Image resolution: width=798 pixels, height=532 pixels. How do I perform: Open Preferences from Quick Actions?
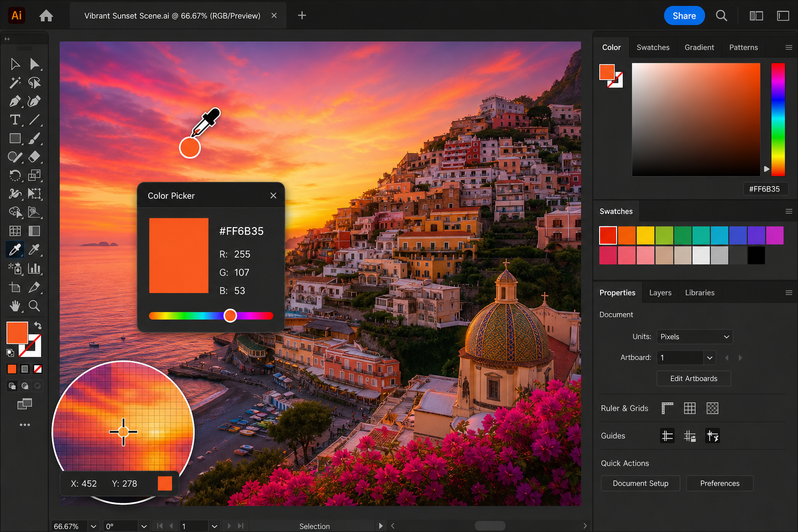[720, 483]
